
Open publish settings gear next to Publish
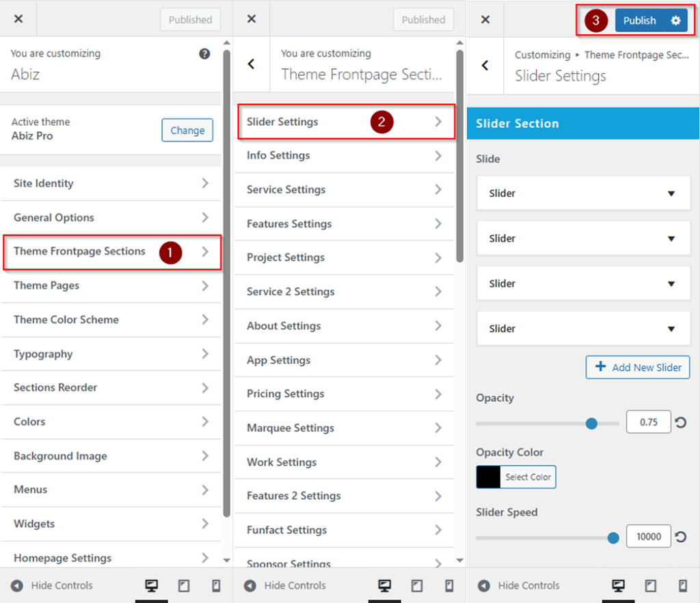(675, 21)
